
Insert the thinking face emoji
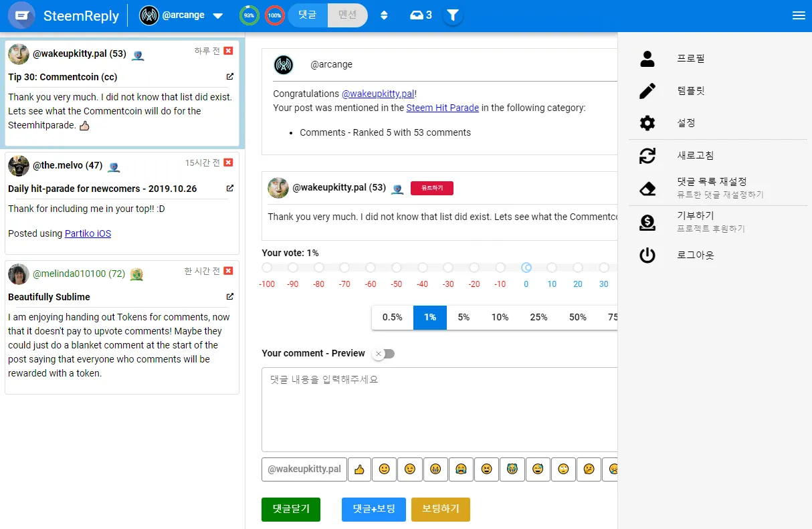[589, 469]
